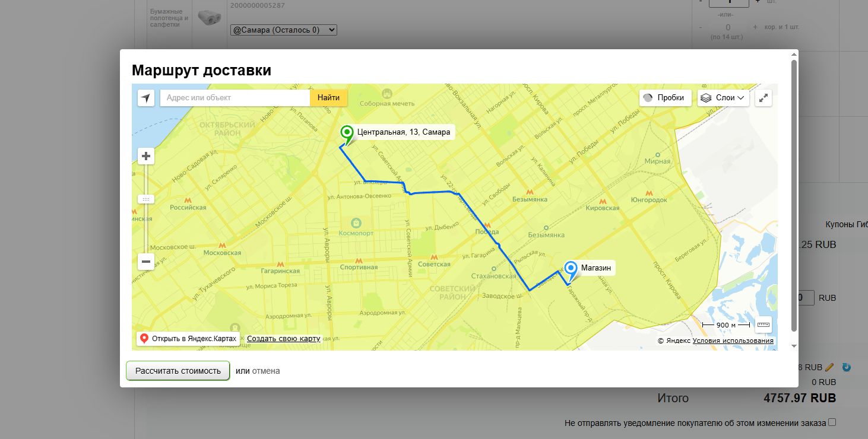This screenshot has height=439, width=868.
Task: Click the geolocation arrow icon on map
Action: 146,98
